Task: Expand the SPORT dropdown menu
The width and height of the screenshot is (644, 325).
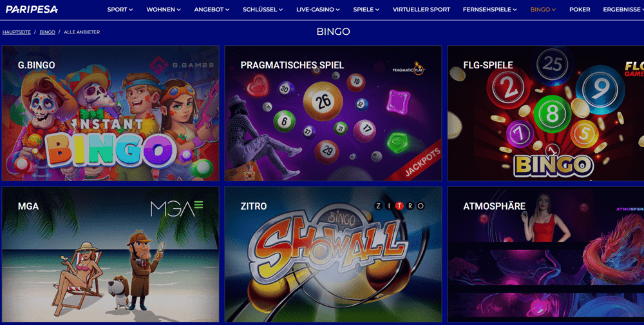Action: [120, 9]
